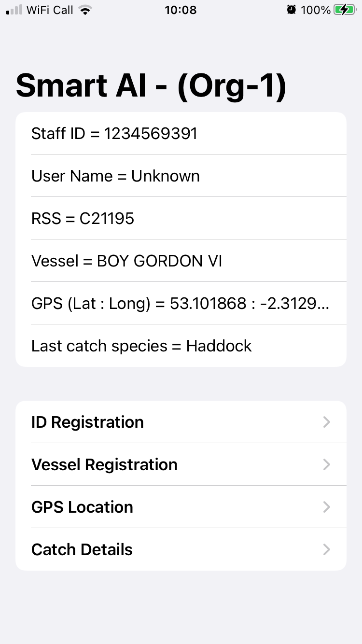The width and height of the screenshot is (362, 644).
Task: Select the User Name = Unknown row
Action: pos(181,176)
